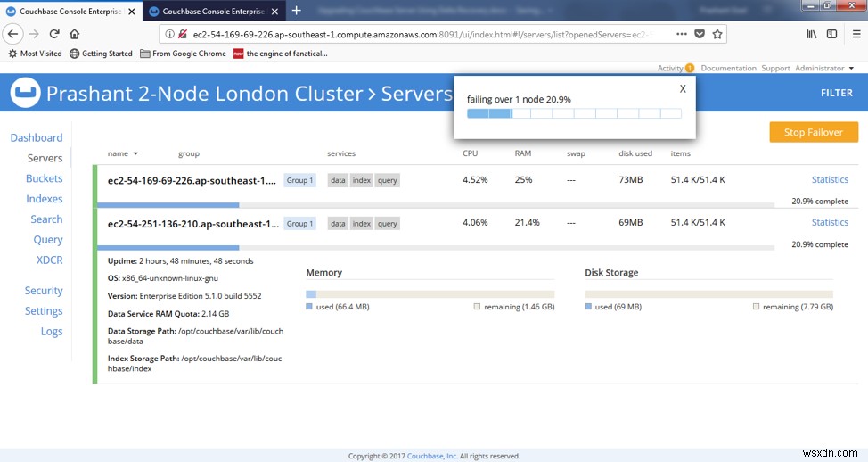Click 'Prashant 2-Node London Cluster' breadcrumb
This screenshot has height=462, width=868.
[x=205, y=93]
